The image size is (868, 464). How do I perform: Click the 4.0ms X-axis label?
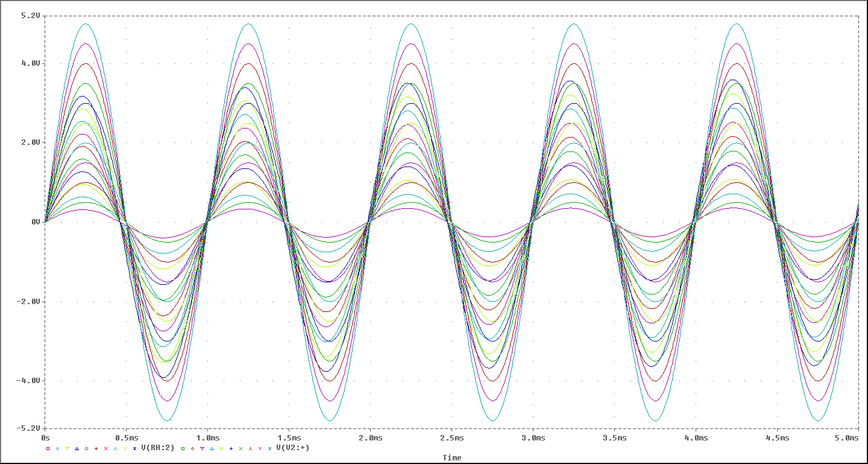click(696, 437)
